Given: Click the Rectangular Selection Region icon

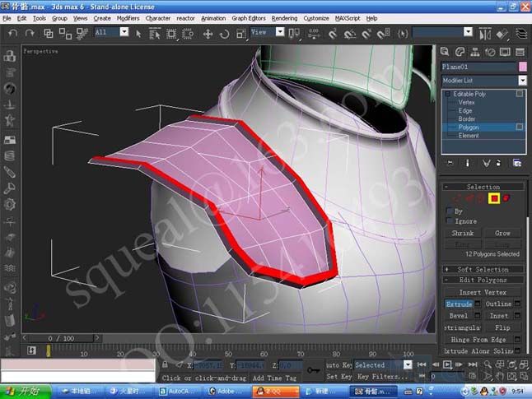Looking at the screenshot, I should pyautogui.click(x=171, y=34).
